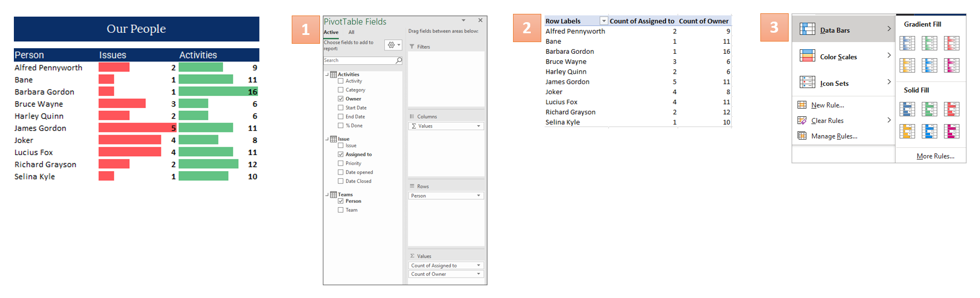Click the Data Bars icon
Viewport: 980px width, 298px height.
pos(808,29)
